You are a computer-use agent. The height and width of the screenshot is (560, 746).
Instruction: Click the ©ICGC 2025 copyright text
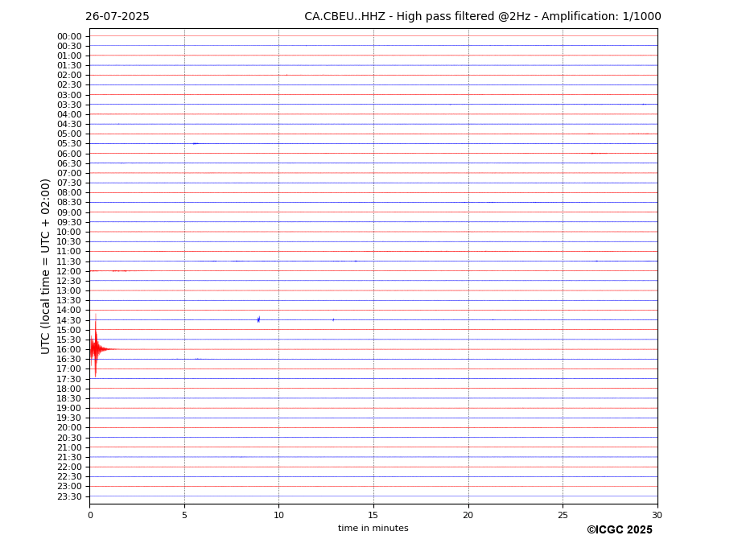tap(620, 530)
